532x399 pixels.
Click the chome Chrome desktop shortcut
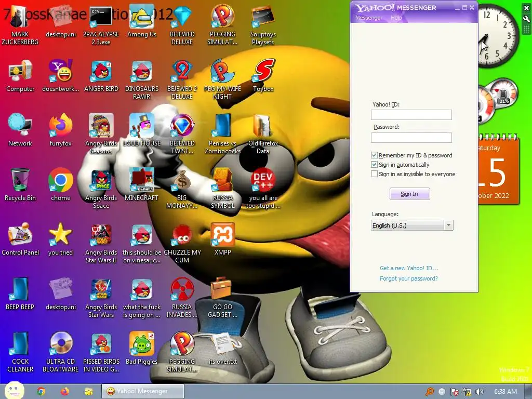pyautogui.click(x=60, y=184)
